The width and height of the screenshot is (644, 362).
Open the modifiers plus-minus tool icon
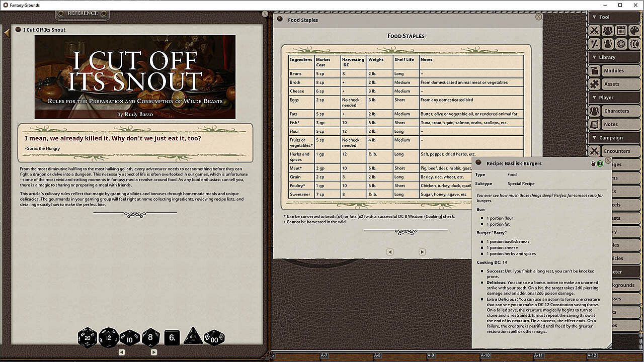pyautogui.click(x=594, y=44)
